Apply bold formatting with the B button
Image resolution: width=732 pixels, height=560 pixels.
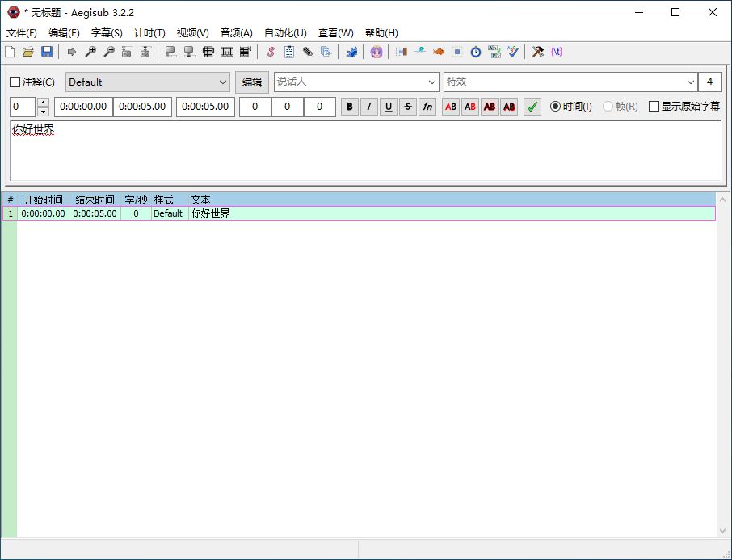click(x=349, y=107)
